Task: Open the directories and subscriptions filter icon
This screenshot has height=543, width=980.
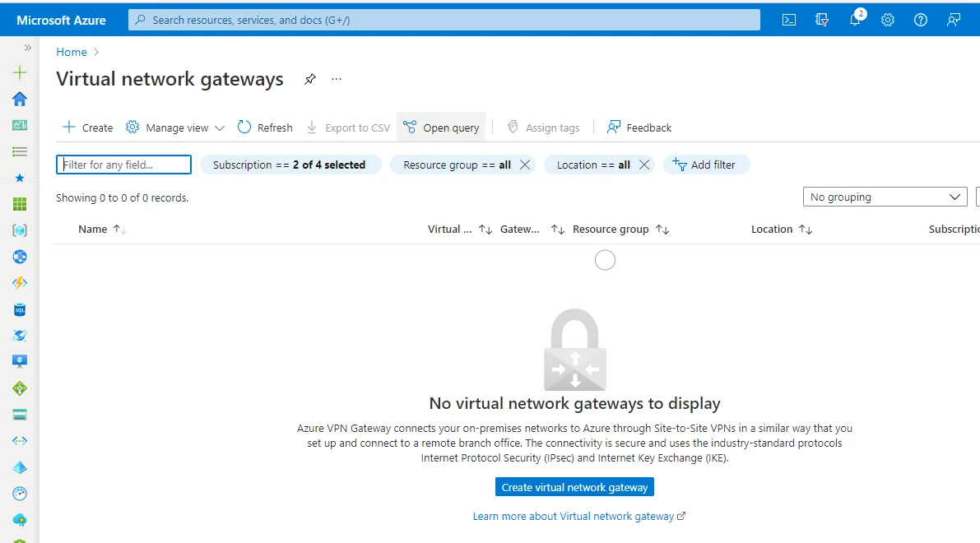Action: (821, 19)
